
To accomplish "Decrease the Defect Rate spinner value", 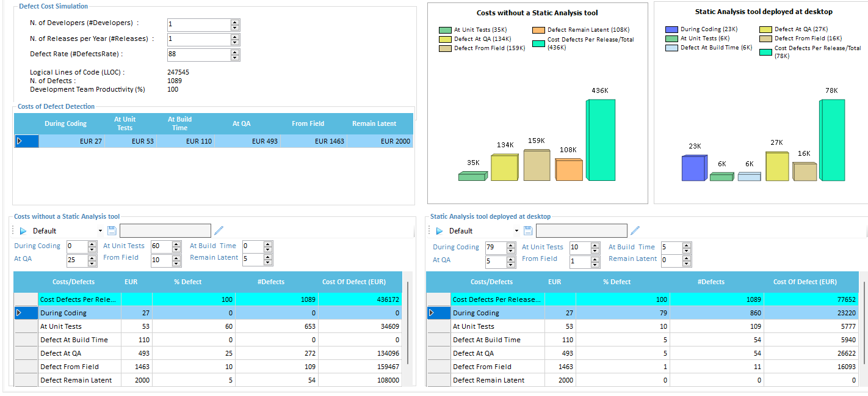I will point(235,57).
